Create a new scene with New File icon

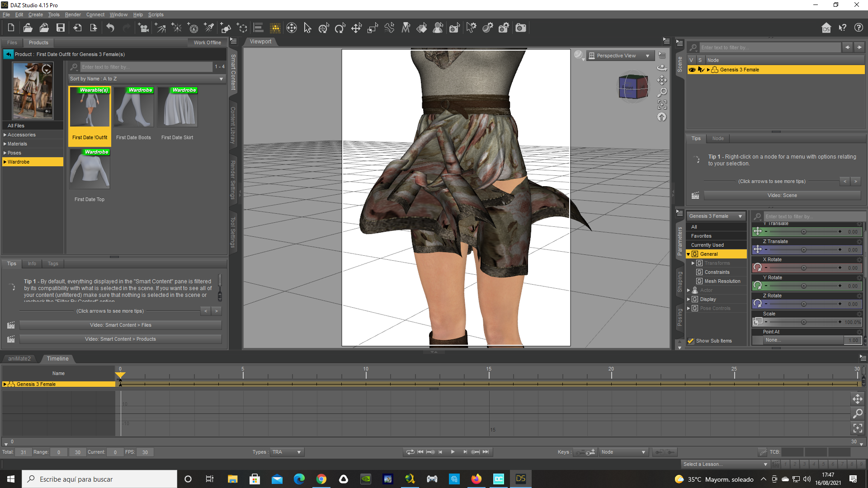tap(11, 28)
